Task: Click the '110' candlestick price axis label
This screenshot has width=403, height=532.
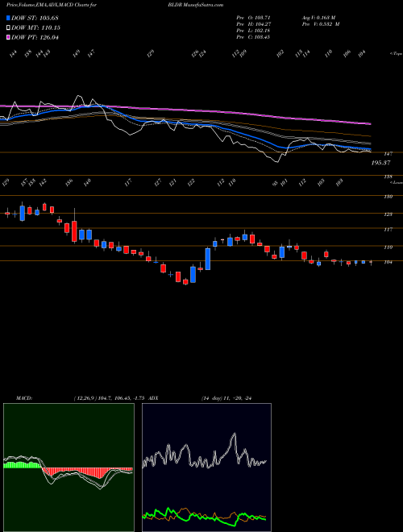Action: pyautogui.click(x=388, y=247)
